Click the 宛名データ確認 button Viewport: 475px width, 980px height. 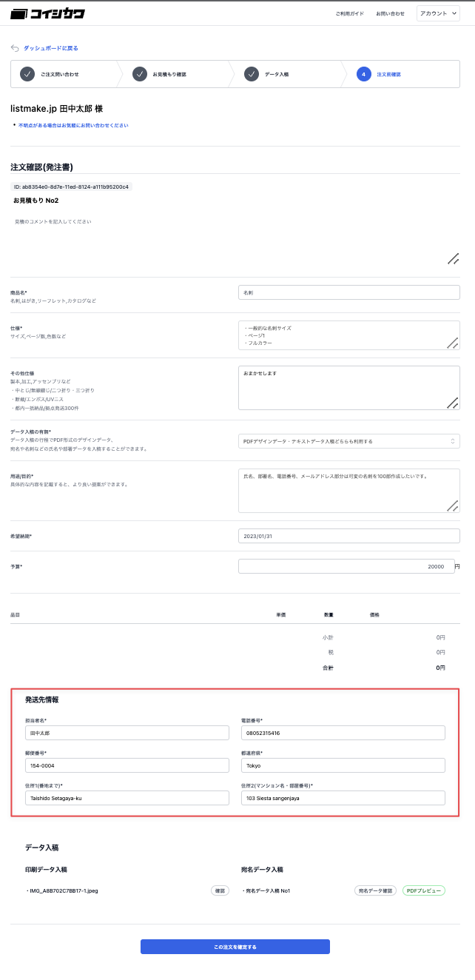pyautogui.click(x=376, y=890)
